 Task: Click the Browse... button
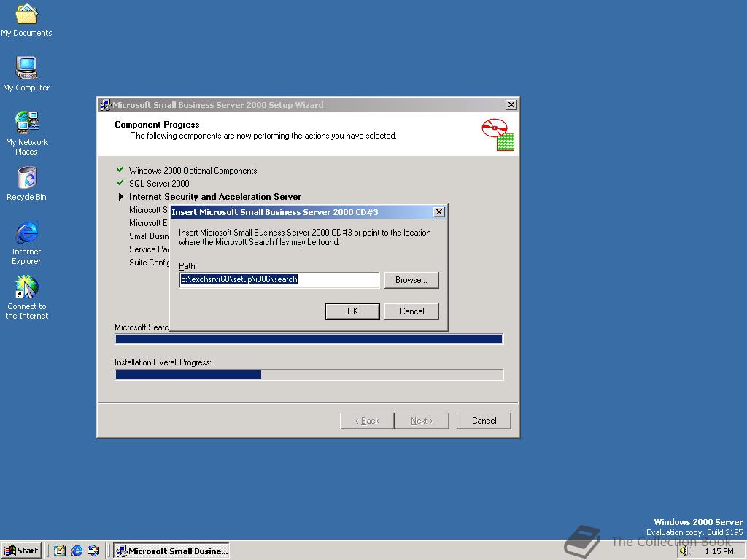[x=411, y=280]
